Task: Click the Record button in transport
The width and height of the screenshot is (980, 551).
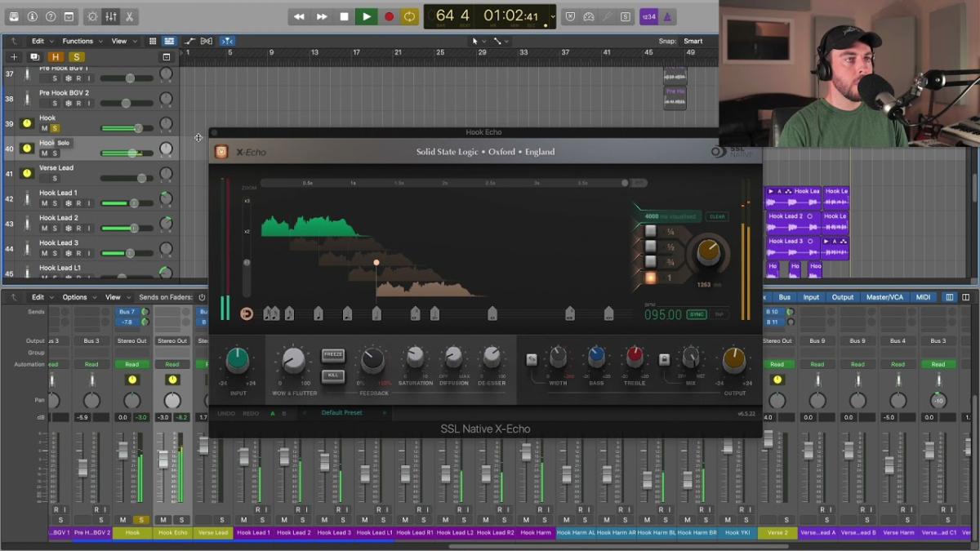Action: click(x=389, y=16)
